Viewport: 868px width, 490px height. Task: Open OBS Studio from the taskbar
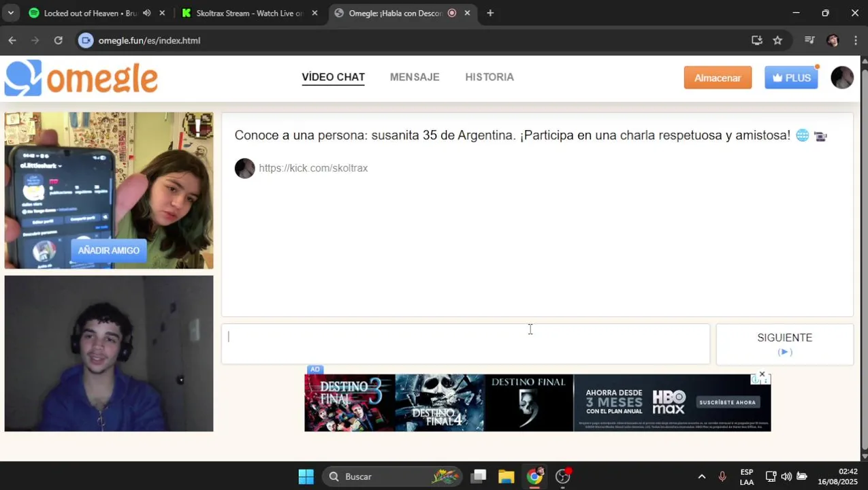(x=562, y=476)
